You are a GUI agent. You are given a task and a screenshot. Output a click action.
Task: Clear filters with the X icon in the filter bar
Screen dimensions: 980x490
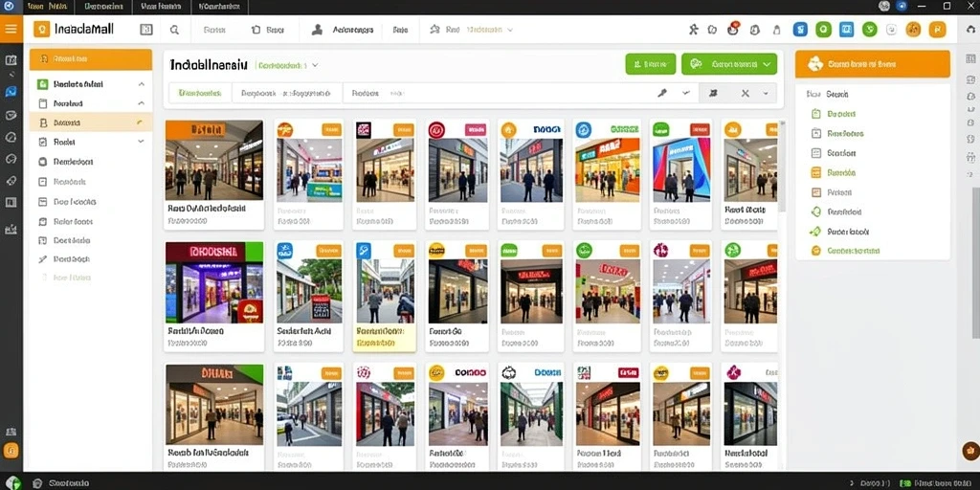click(745, 93)
